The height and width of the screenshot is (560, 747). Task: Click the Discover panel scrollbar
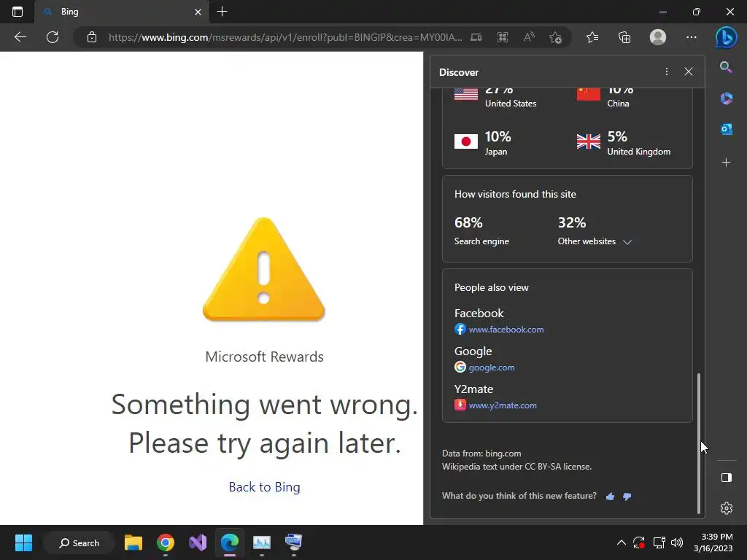point(699,443)
